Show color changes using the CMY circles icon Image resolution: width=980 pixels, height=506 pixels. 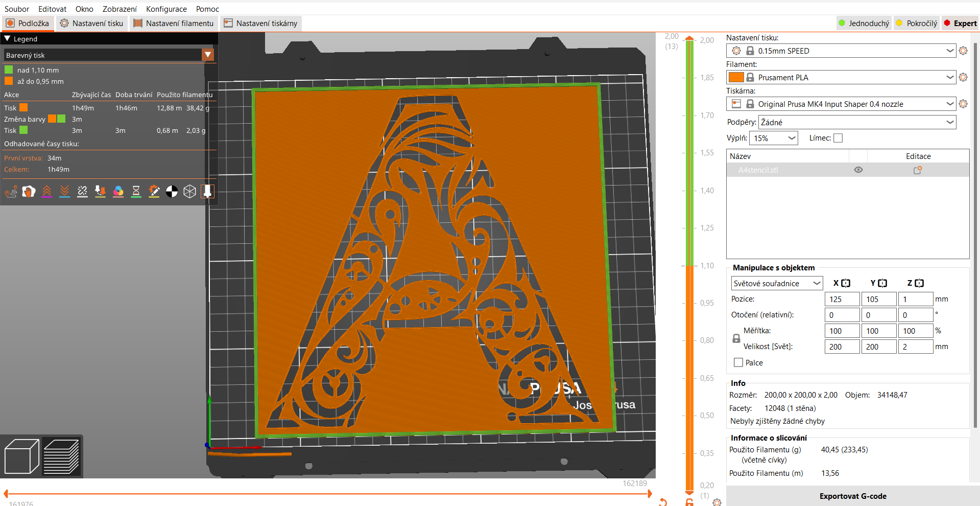(118, 191)
